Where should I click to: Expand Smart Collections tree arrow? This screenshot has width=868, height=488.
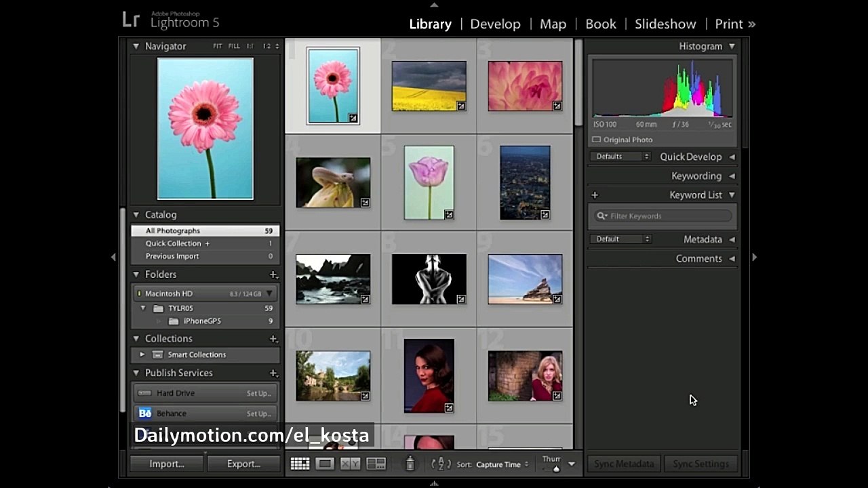[x=142, y=354]
